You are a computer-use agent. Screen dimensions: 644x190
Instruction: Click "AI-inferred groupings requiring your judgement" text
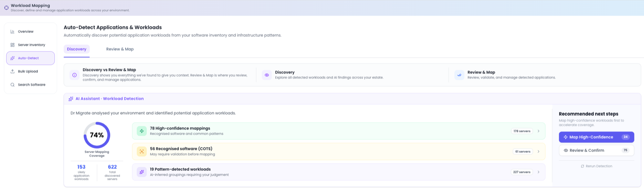tap(189, 175)
